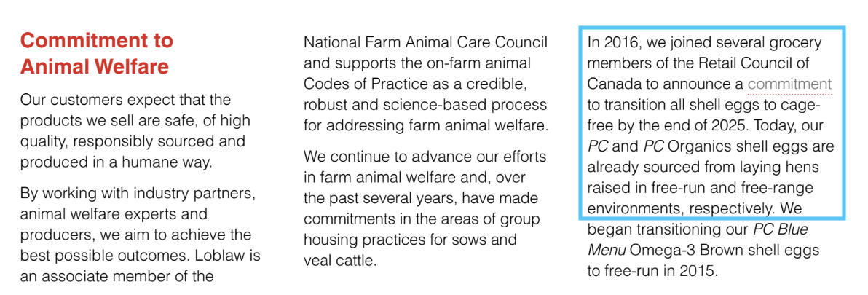Click the "National Farm Animal Care Council" text

(426, 42)
